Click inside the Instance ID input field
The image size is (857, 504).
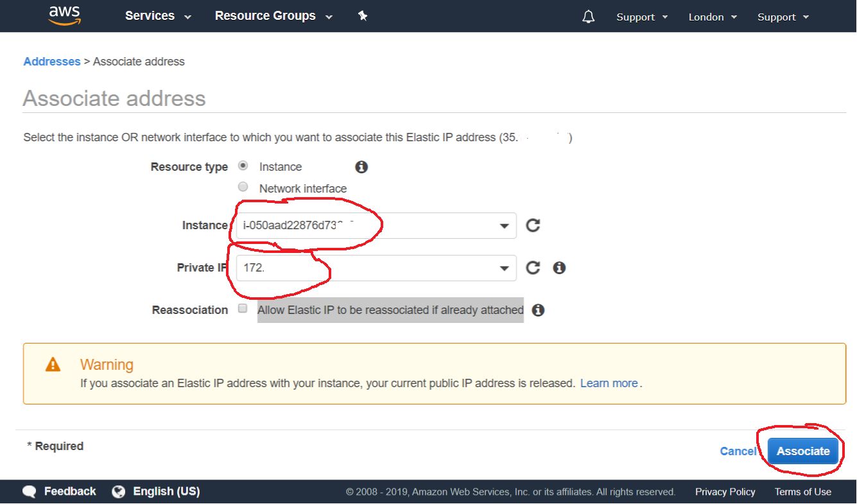[x=321, y=225]
